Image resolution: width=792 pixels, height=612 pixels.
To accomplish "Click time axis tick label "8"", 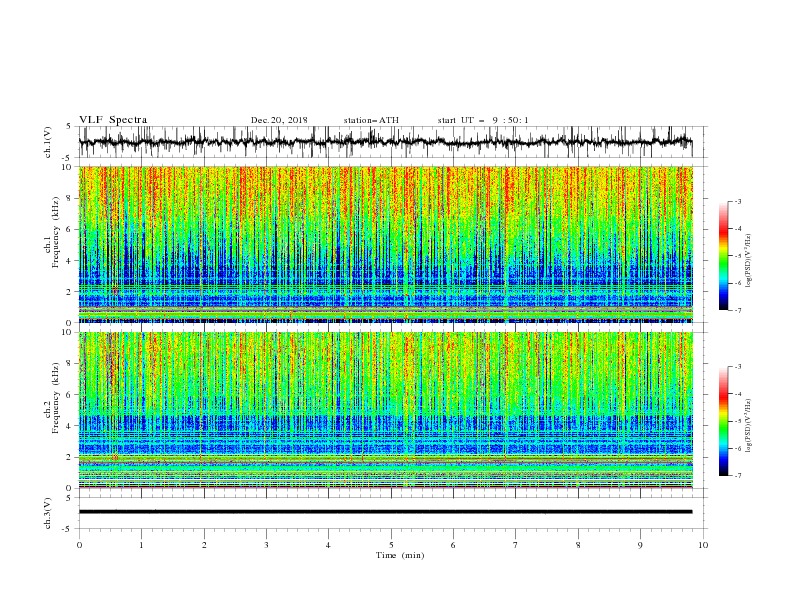I will click(x=578, y=545).
